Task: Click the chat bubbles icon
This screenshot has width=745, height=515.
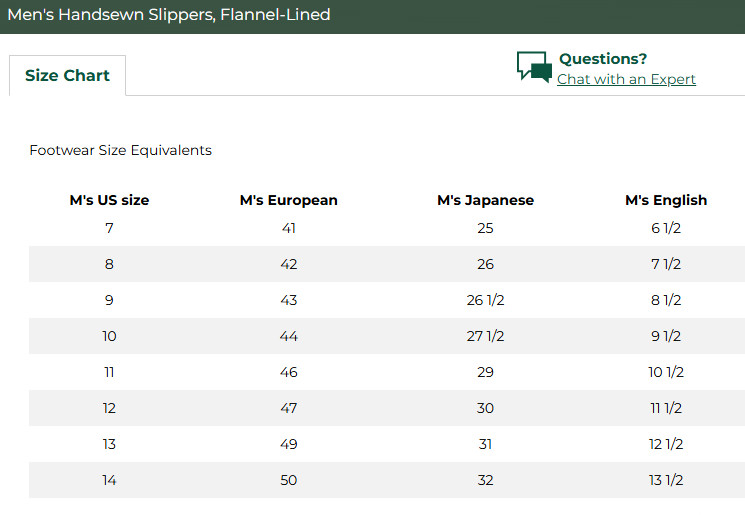Action: tap(534, 67)
